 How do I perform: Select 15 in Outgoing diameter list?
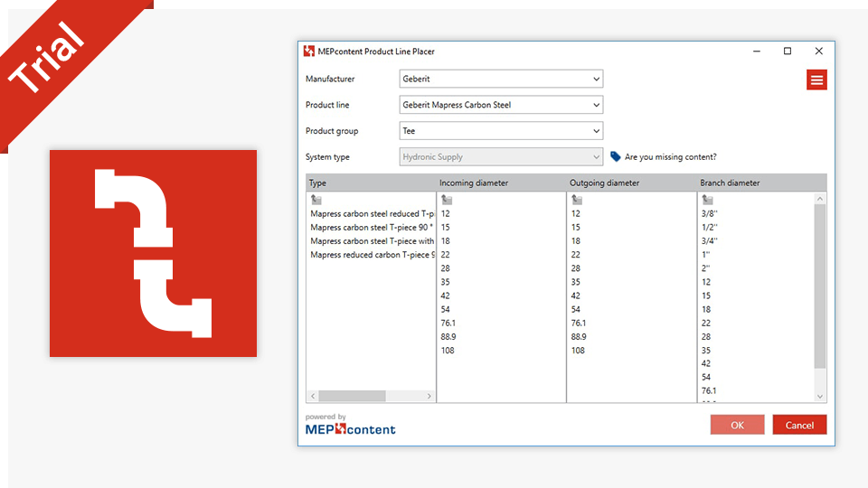pyautogui.click(x=576, y=228)
